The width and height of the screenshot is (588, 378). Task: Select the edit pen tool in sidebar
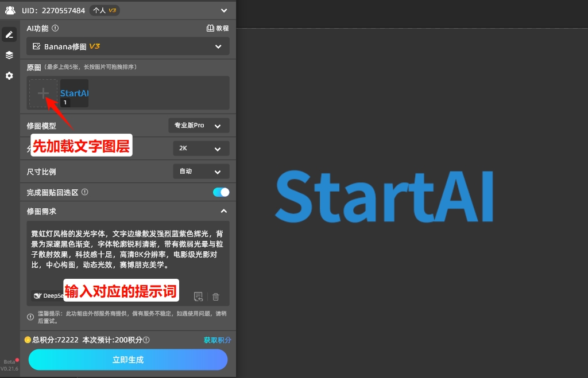pos(9,34)
